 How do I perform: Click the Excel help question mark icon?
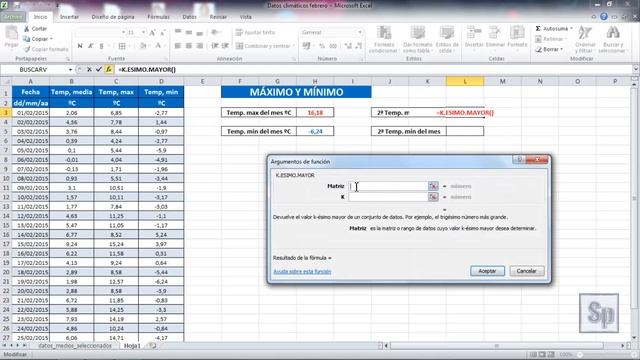[604, 17]
